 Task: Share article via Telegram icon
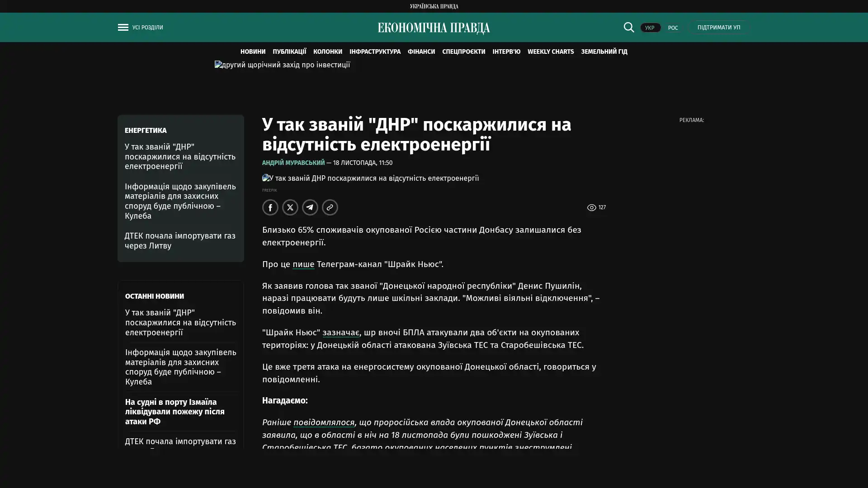(310, 207)
